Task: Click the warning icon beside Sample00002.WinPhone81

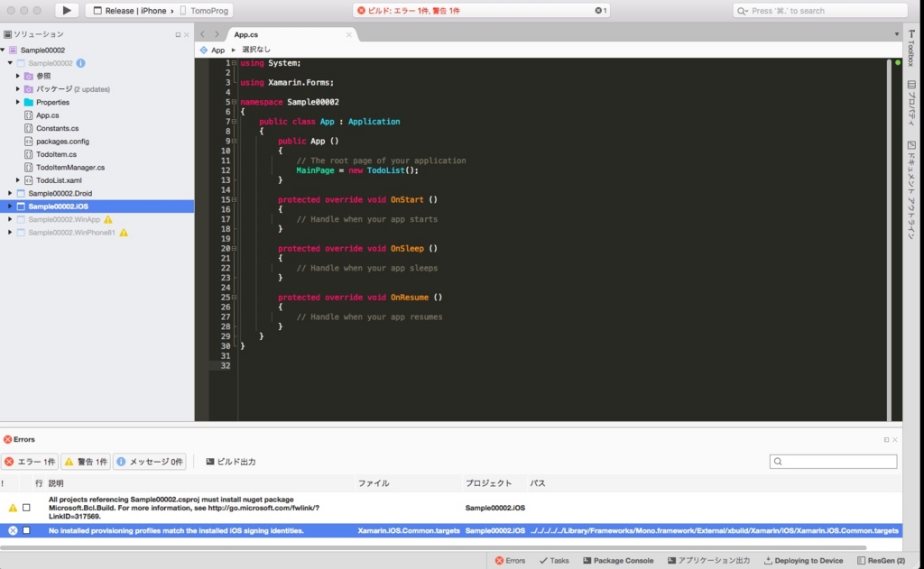Action: pyautogui.click(x=124, y=233)
